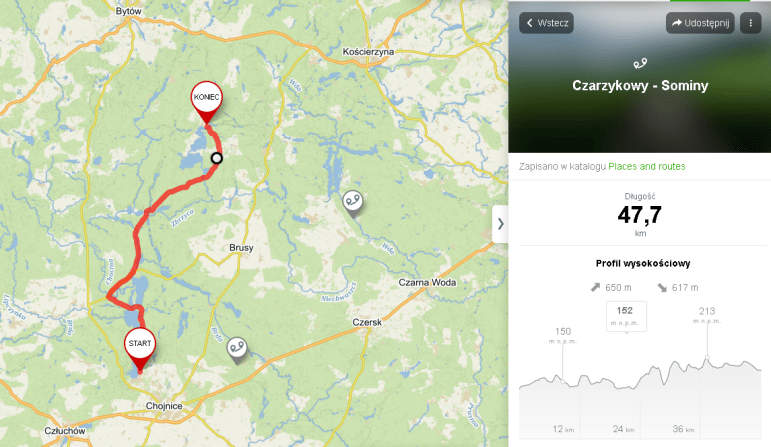
Task: Open the gray route marker near Wda river
Action: pyautogui.click(x=353, y=202)
